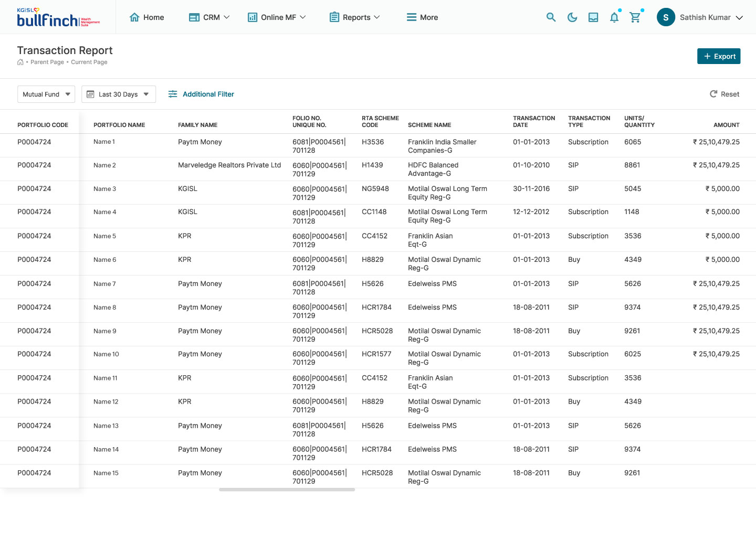Click units value 6065
The height and width of the screenshot is (540, 756).
click(633, 142)
